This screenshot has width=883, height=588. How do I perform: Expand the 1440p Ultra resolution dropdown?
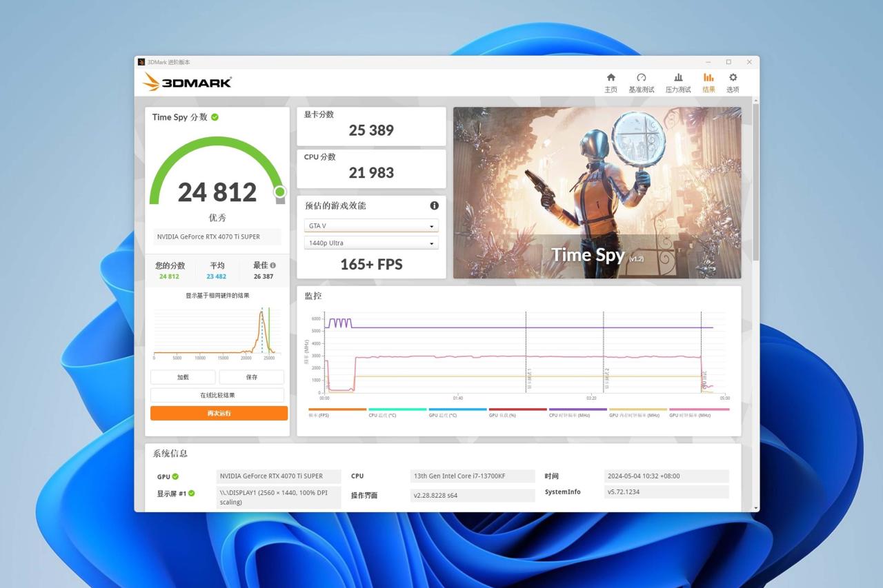coord(371,243)
